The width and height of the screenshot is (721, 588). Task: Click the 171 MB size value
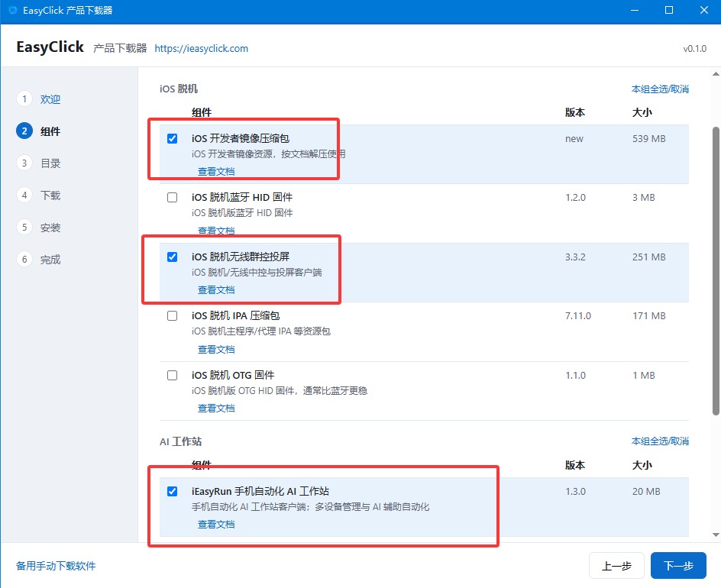coord(648,316)
